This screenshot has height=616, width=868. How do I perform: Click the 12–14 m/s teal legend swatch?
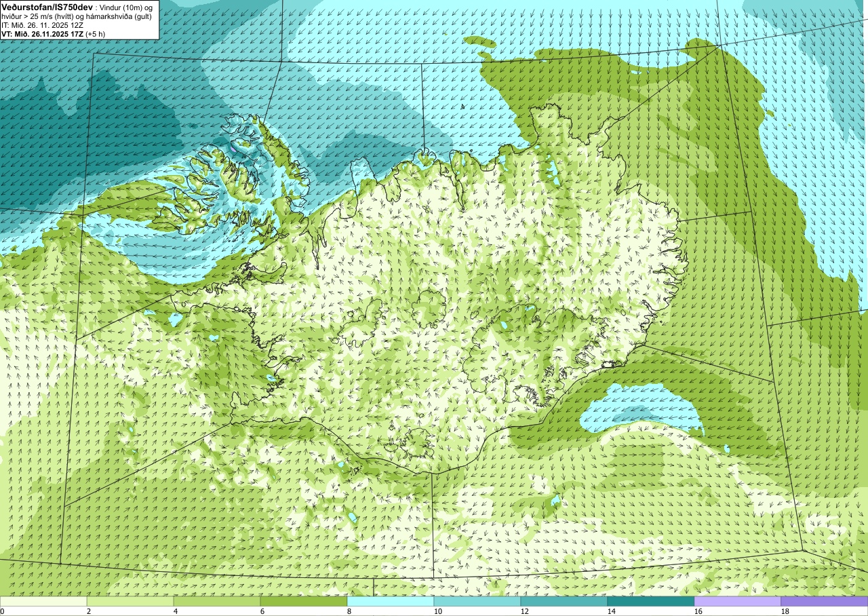pos(564,601)
